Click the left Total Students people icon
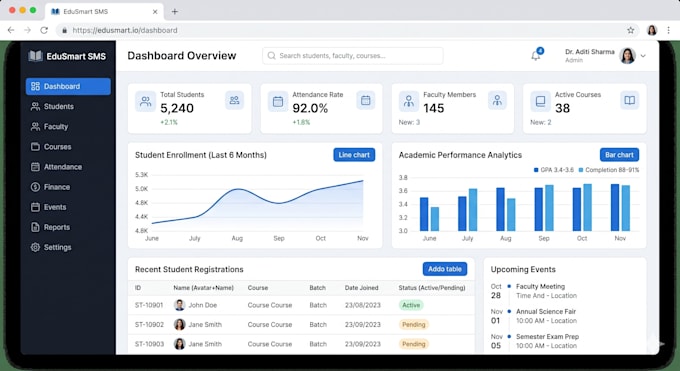The image size is (680, 371). tap(145, 102)
